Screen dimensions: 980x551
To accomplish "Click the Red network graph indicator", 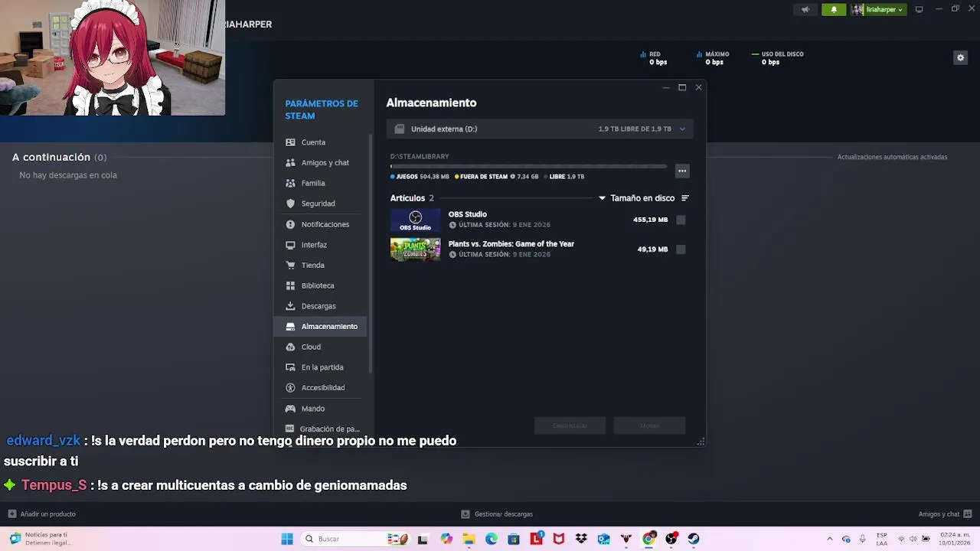I will click(653, 58).
